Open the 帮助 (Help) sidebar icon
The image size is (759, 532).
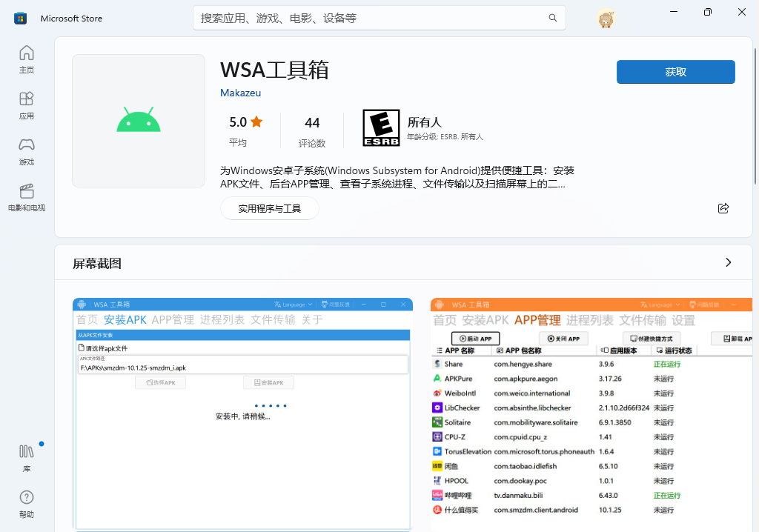coord(26,502)
